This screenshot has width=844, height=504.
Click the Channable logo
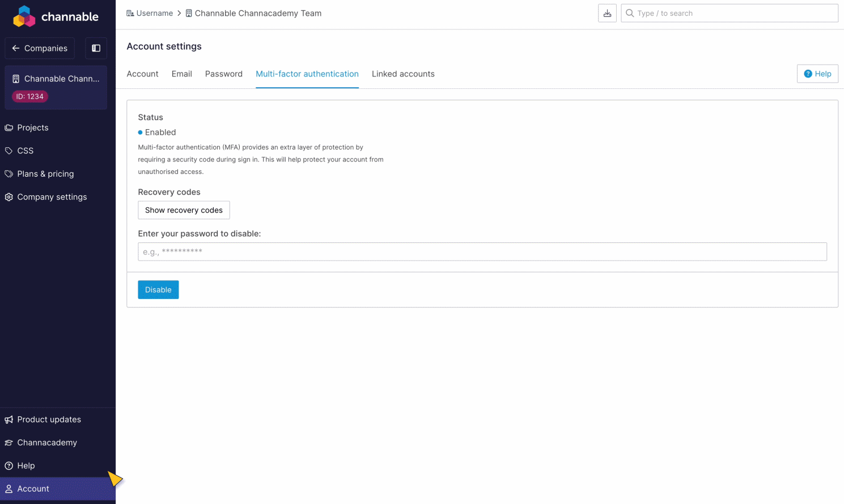56,16
